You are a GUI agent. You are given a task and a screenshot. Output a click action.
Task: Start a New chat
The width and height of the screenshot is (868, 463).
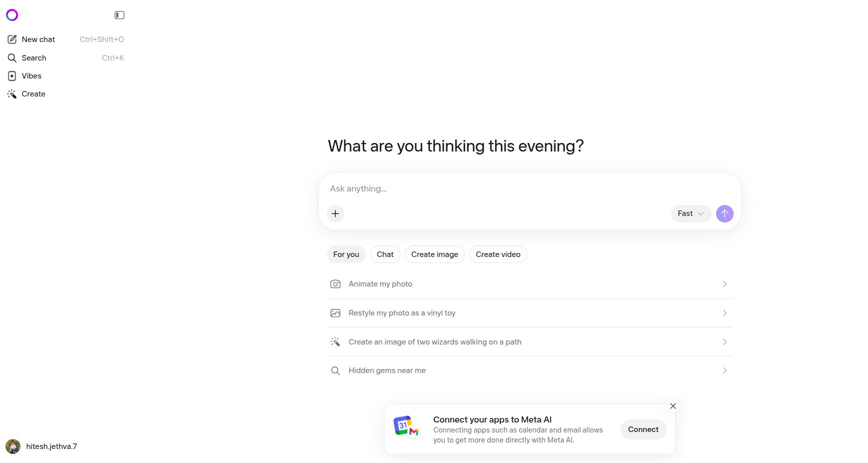[38, 39]
